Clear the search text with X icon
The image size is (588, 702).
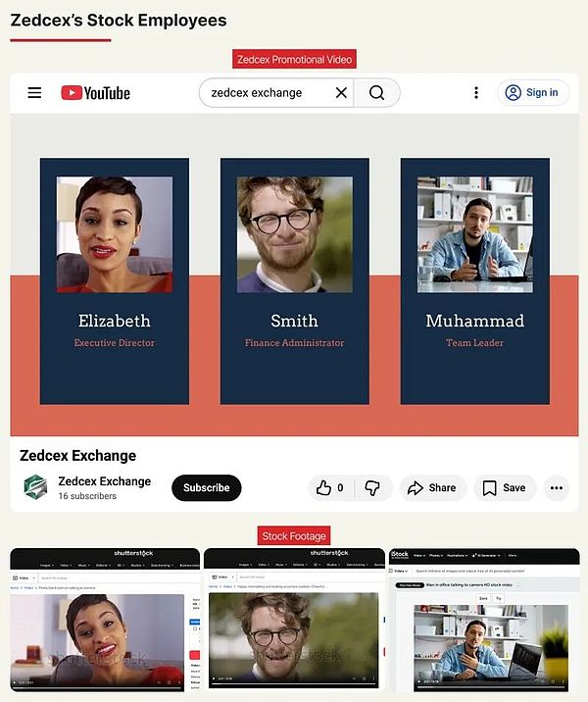(x=341, y=93)
